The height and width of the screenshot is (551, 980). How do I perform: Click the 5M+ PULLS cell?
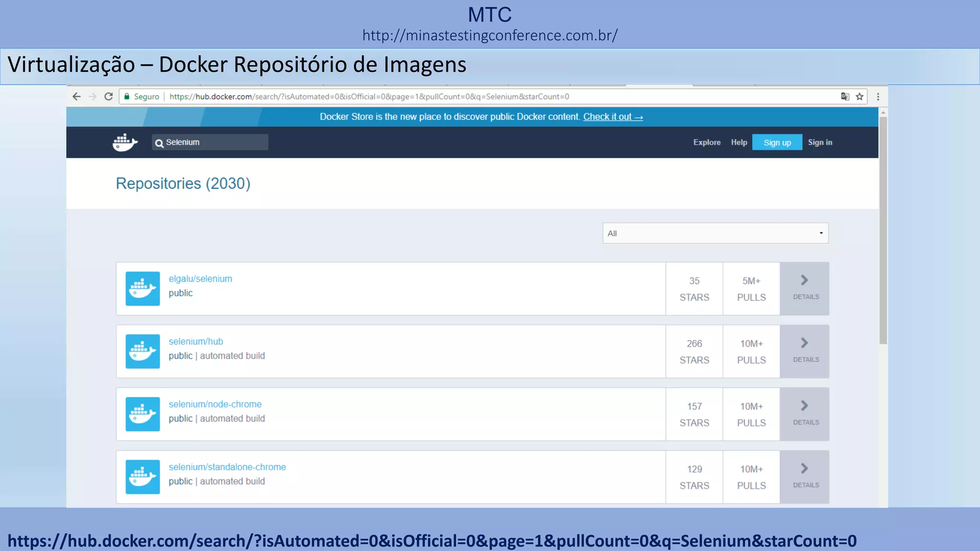[751, 288]
